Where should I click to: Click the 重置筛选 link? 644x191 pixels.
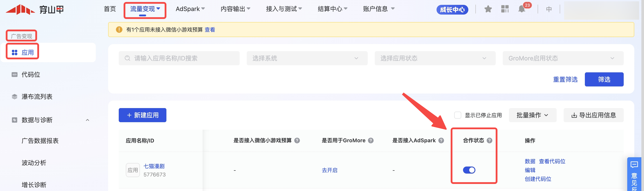565,79
